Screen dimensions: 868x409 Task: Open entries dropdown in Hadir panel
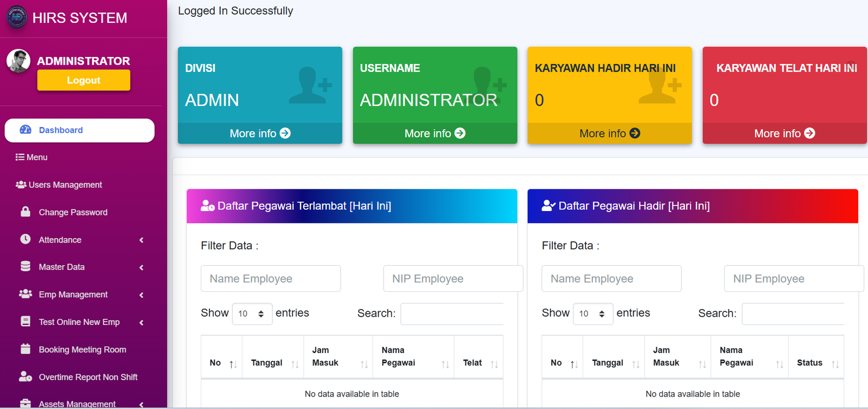(593, 314)
